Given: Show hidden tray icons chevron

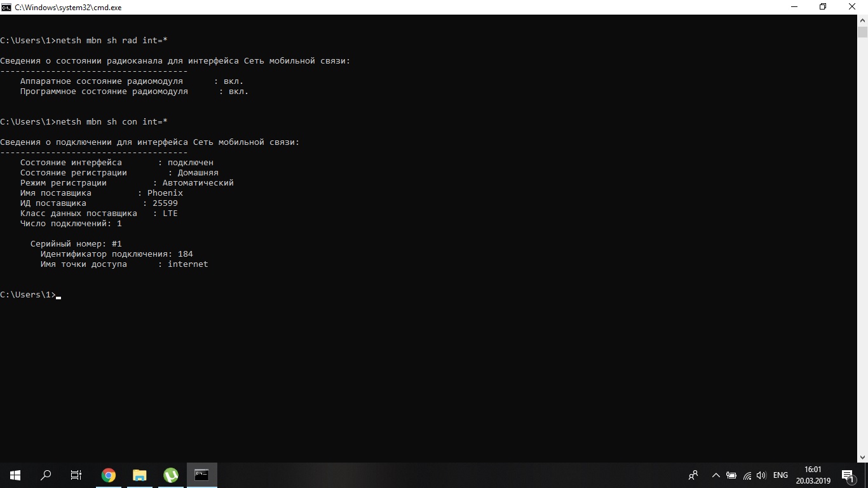Looking at the screenshot, I should click(716, 475).
